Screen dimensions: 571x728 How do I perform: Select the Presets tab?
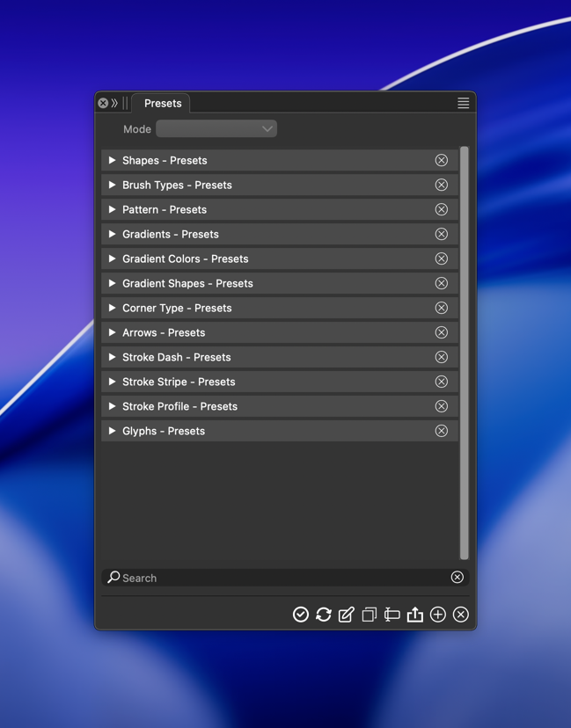163,104
